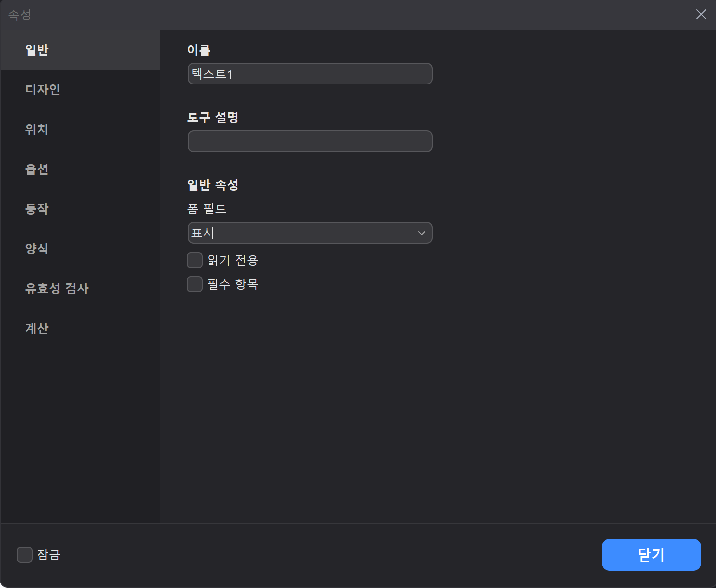
Task: Expand the 폼 필드 표시 dropdown
Action: (x=310, y=233)
